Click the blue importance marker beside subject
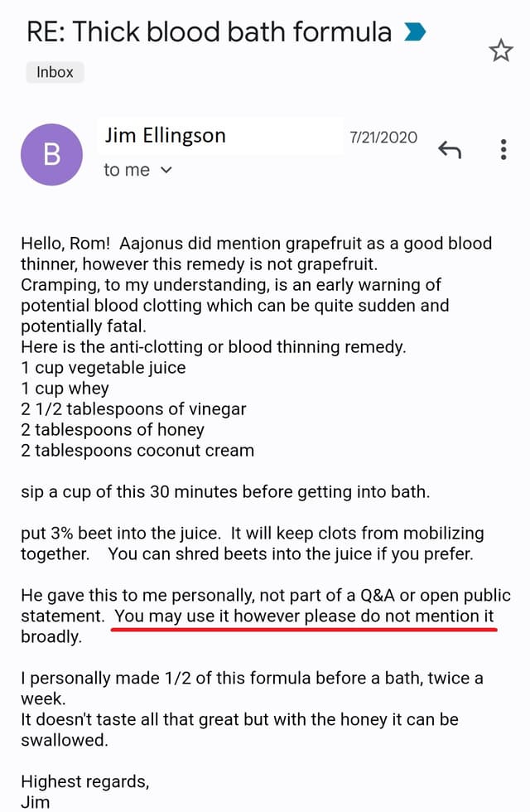 (415, 32)
